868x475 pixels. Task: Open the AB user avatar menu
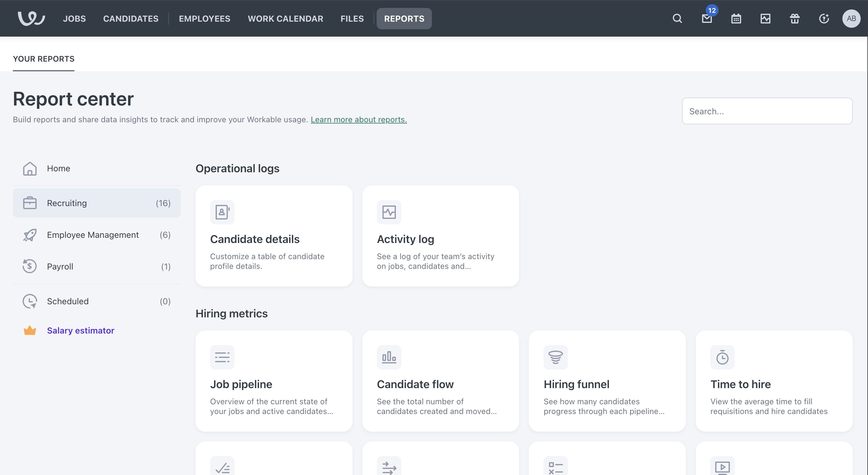(x=851, y=19)
